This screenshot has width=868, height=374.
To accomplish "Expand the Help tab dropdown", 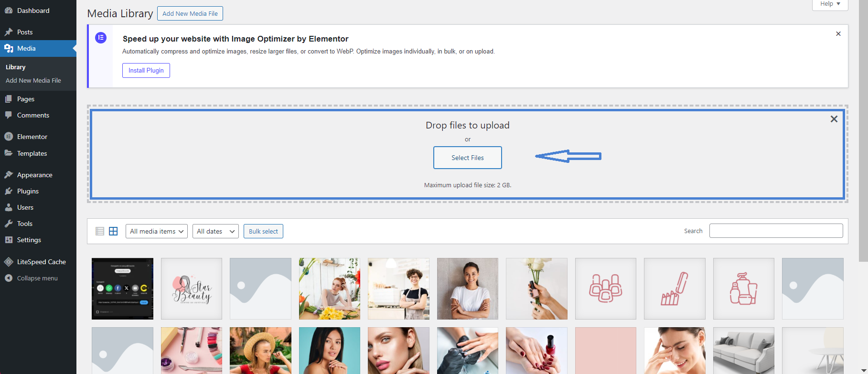I will 830,4.
